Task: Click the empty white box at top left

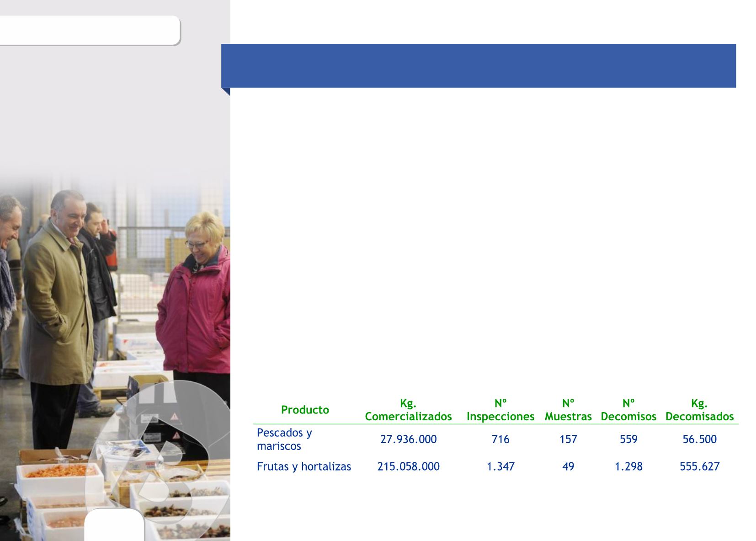Action: point(90,31)
